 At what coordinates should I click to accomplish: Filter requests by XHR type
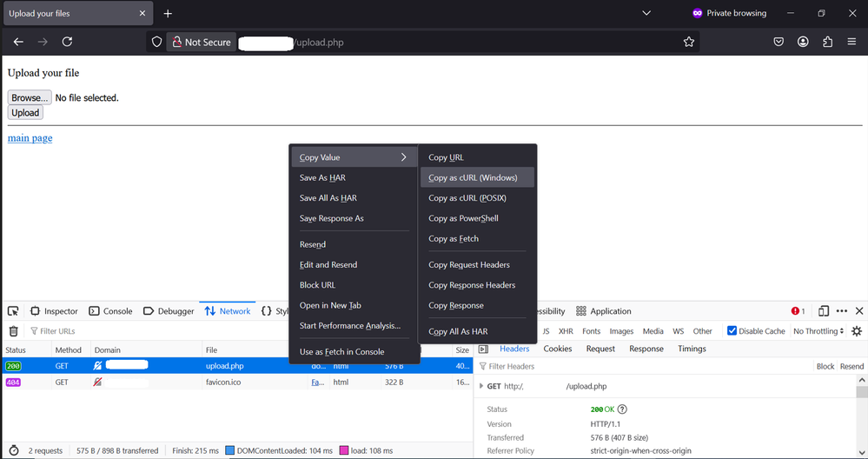(566, 331)
